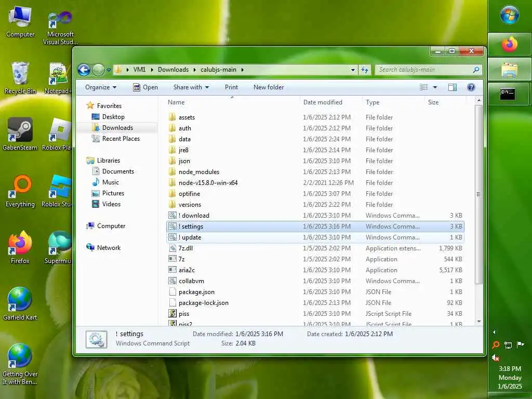The width and height of the screenshot is (532, 399).
Task: Expand the calubjs-main breadcrumb arrow
Action: click(243, 70)
